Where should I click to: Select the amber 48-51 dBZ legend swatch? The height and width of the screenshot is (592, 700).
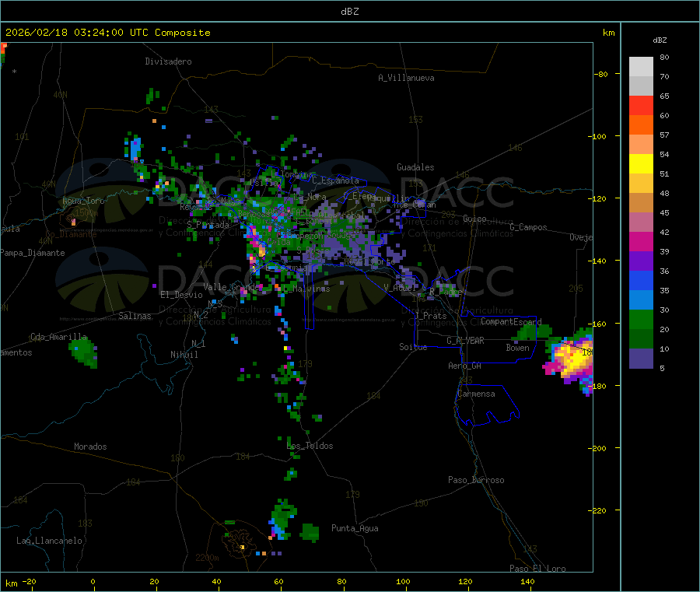[641, 184]
